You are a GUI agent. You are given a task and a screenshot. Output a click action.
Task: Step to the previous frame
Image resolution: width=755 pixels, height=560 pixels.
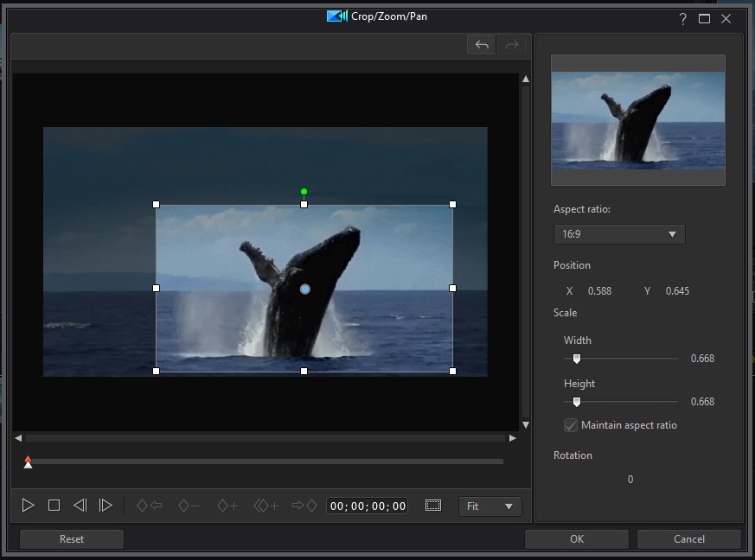click(x=80, y=506)
